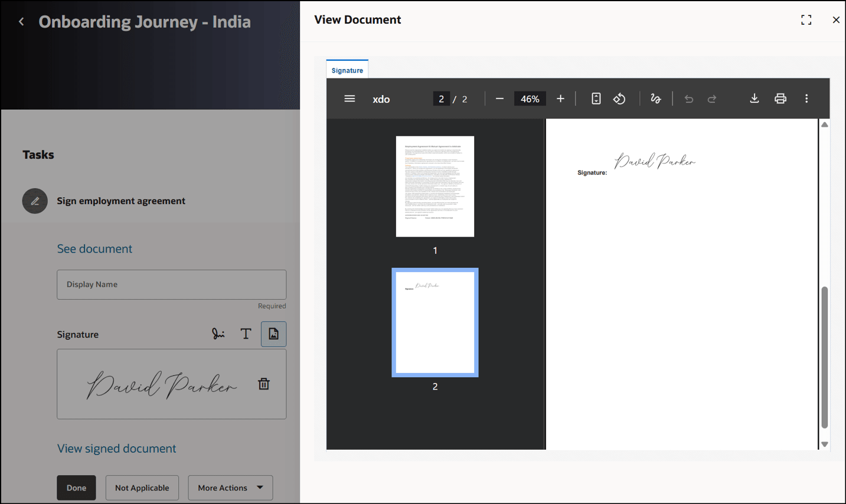Fit the PDF to page
Screen dimensions: 846x504
coord(596,99)
